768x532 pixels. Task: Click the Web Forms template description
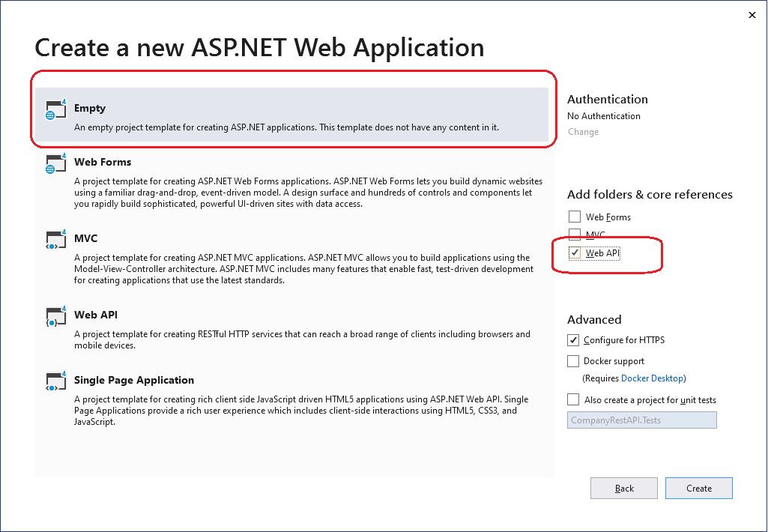[x=308, y=193]
